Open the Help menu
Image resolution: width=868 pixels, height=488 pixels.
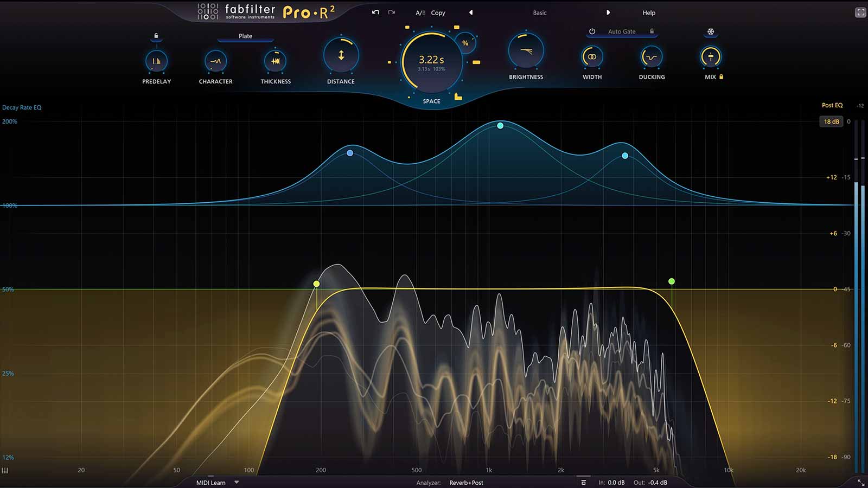(x=648, y=12)
